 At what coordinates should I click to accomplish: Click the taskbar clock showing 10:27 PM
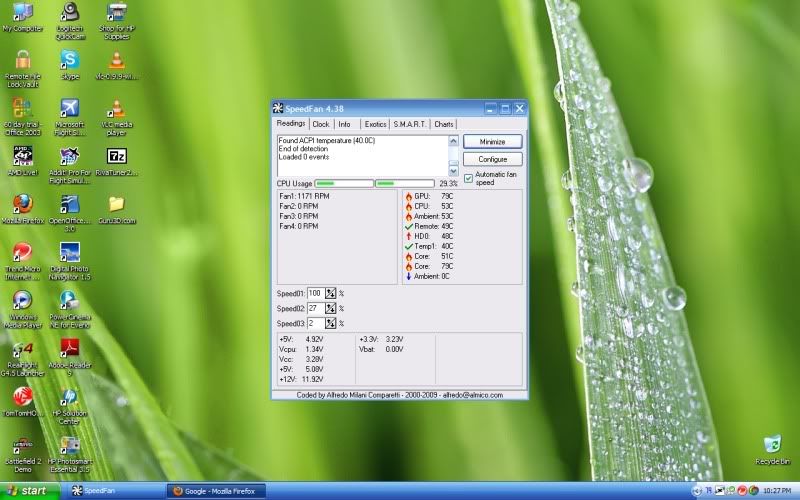(x=777, y=491)
